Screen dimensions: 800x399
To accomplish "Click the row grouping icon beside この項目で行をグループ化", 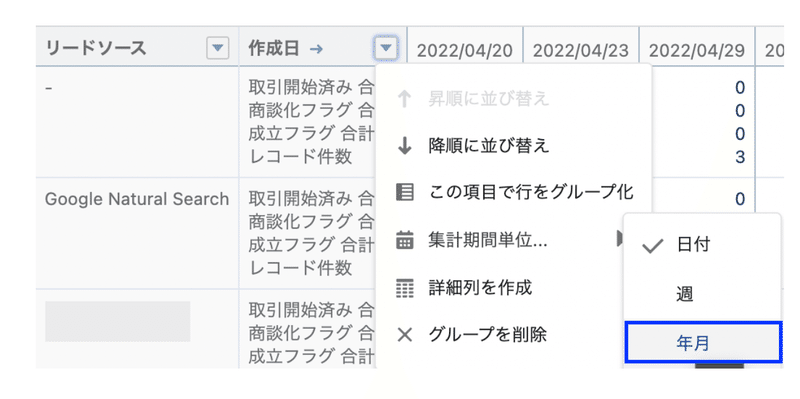I will click(405, 192).
